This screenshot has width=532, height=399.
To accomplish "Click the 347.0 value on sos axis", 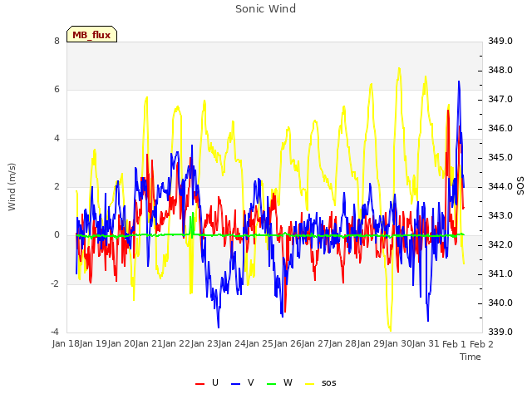I will (x=500, y=100).
